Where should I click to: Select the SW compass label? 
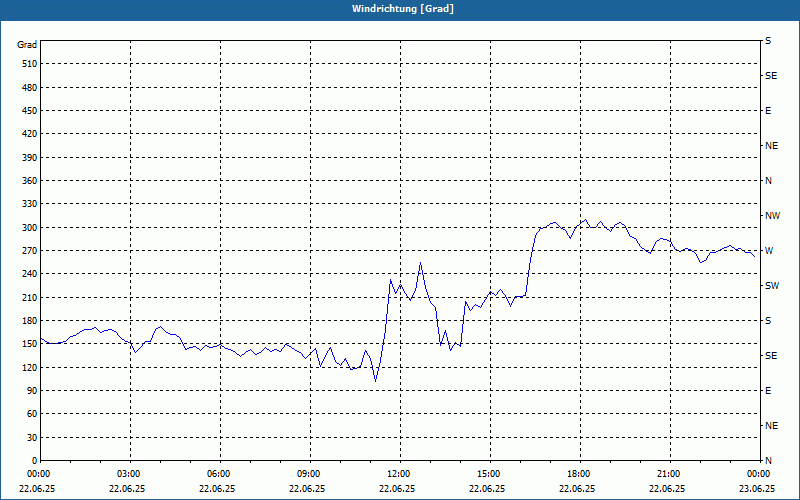click(x=772, y=286)
